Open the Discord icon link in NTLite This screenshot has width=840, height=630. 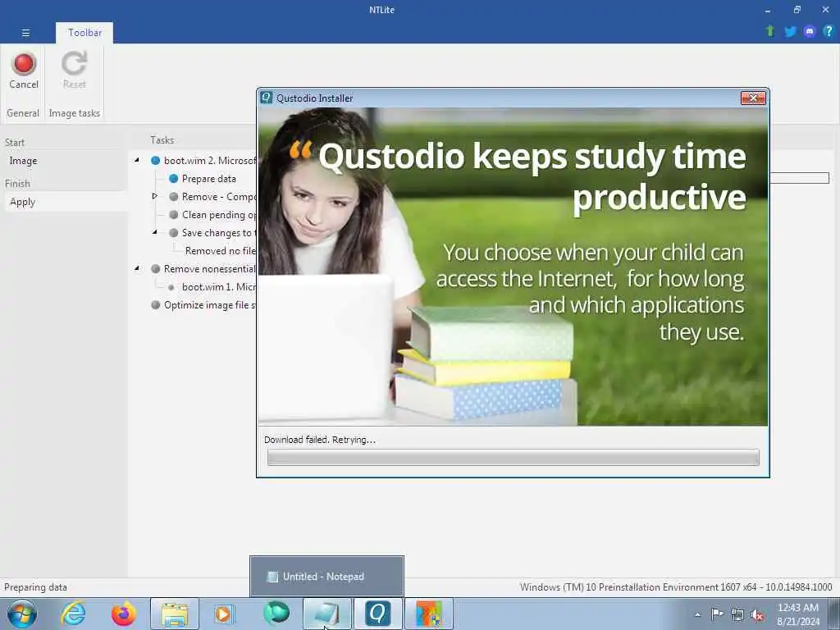click(810, 32)
